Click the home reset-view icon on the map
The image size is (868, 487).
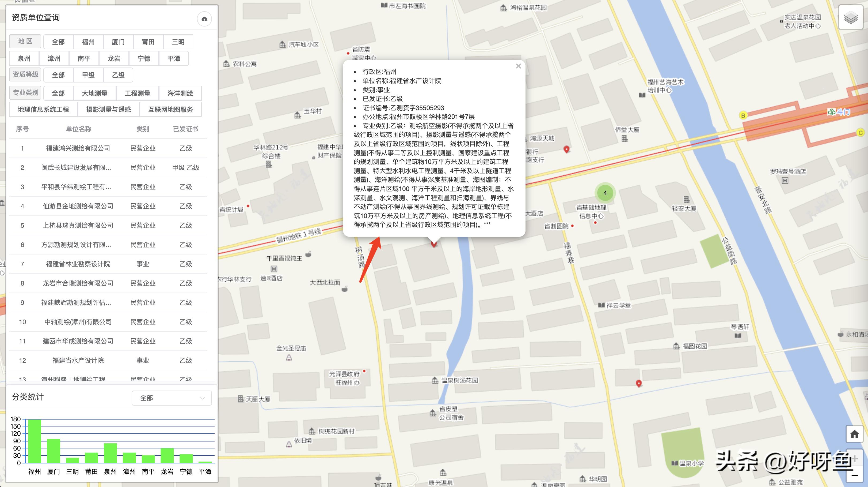tap(855, 434)
